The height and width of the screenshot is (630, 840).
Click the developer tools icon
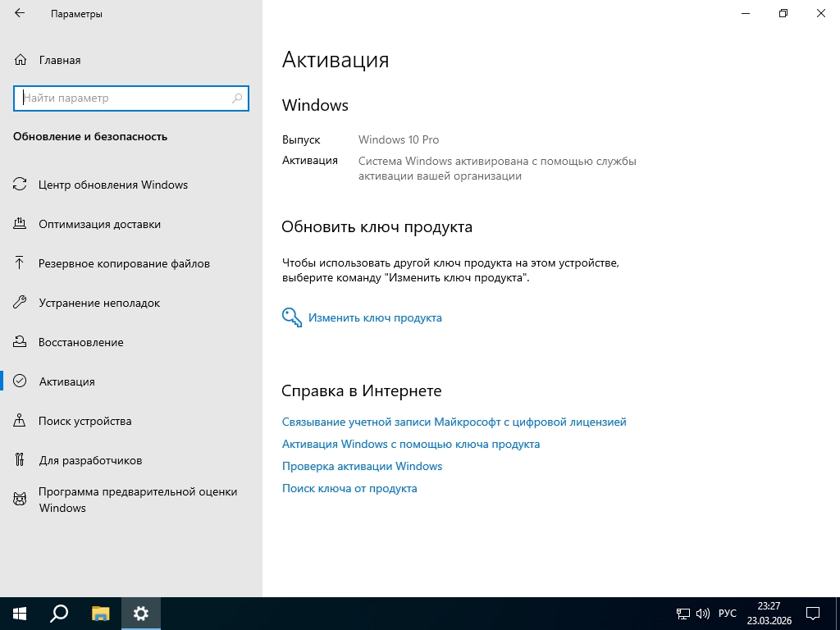(x=20, y=459)
